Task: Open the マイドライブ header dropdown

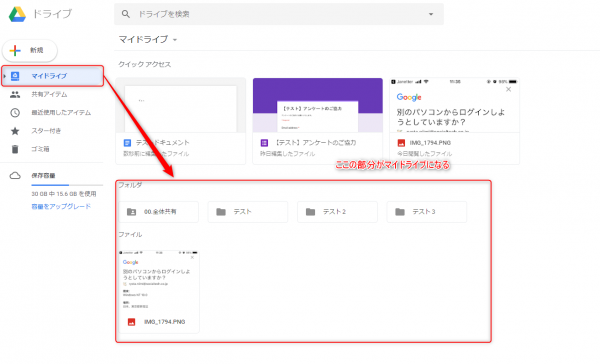Action: point(148,39)
